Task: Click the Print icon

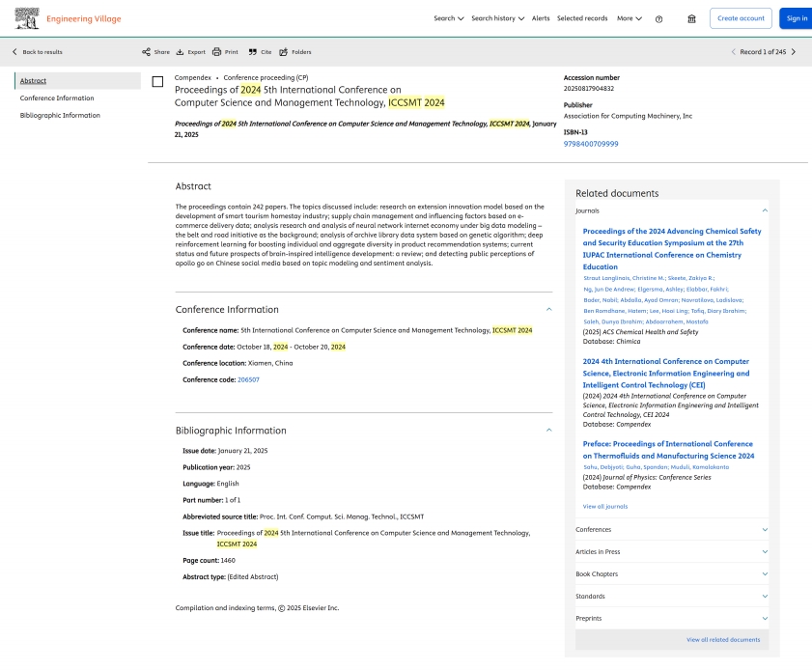Action: coord(217,52)
